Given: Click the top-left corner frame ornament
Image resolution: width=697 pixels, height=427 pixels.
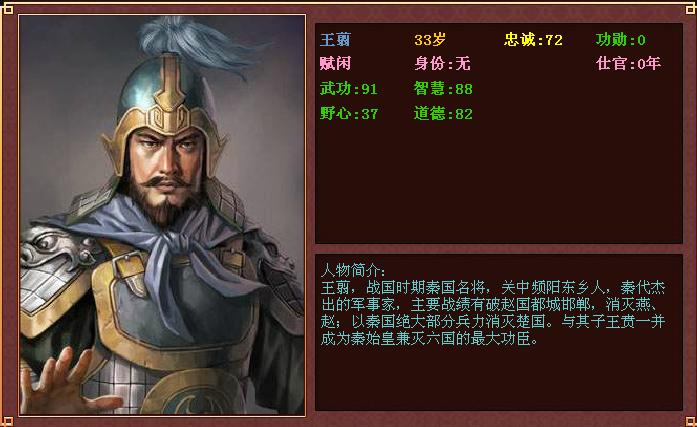Looking at the screenshot, I should pos(8,8).
